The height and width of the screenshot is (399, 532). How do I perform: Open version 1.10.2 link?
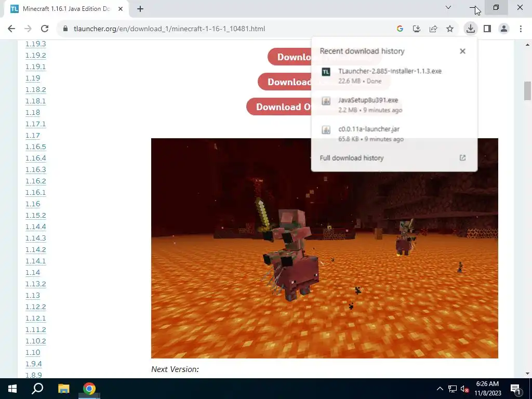36,341
